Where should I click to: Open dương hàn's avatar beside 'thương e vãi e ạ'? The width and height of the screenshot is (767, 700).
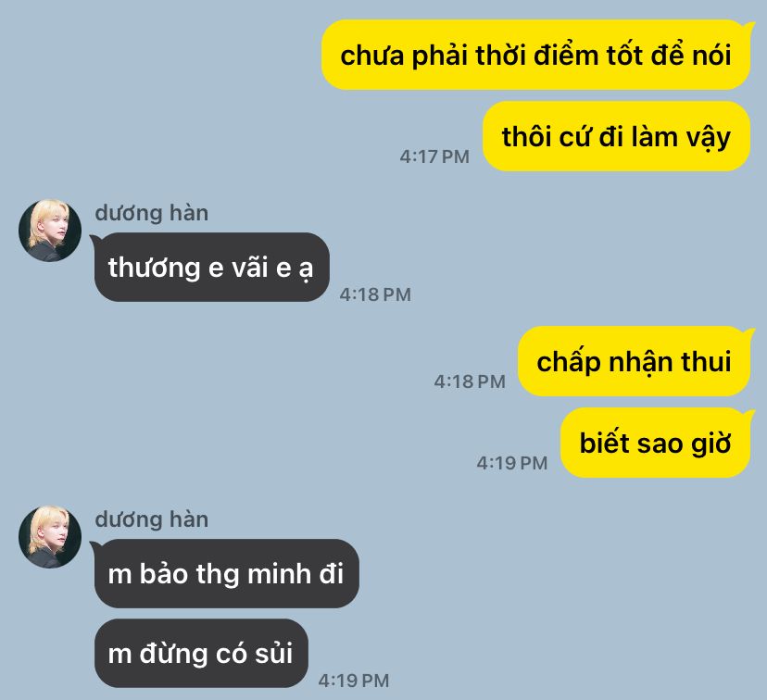pyautogui.click(x=50, y=231)
